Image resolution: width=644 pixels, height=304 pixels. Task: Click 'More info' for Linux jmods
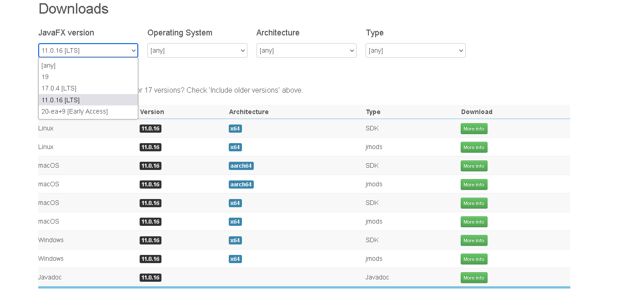pyautogui.click(x=473, y=147)
